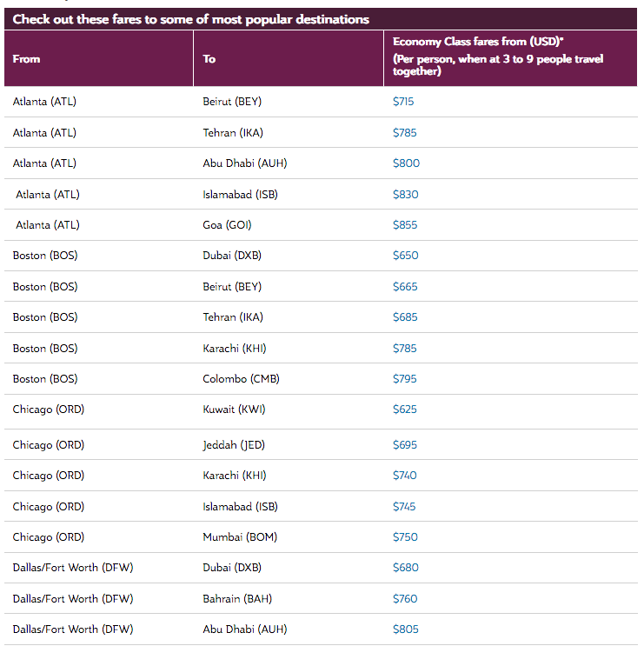
Task: Click the $830 fare to Islamabad
Action: coord(405,195)
